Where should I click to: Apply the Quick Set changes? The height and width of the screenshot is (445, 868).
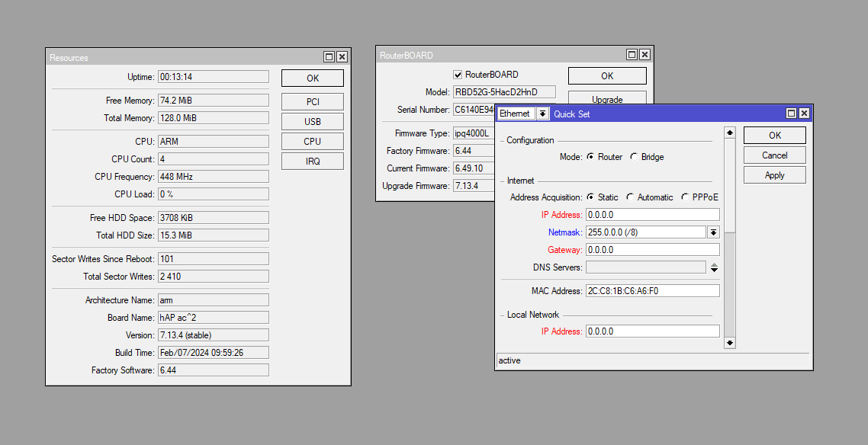pyautogui.click(x=774, y=175)
